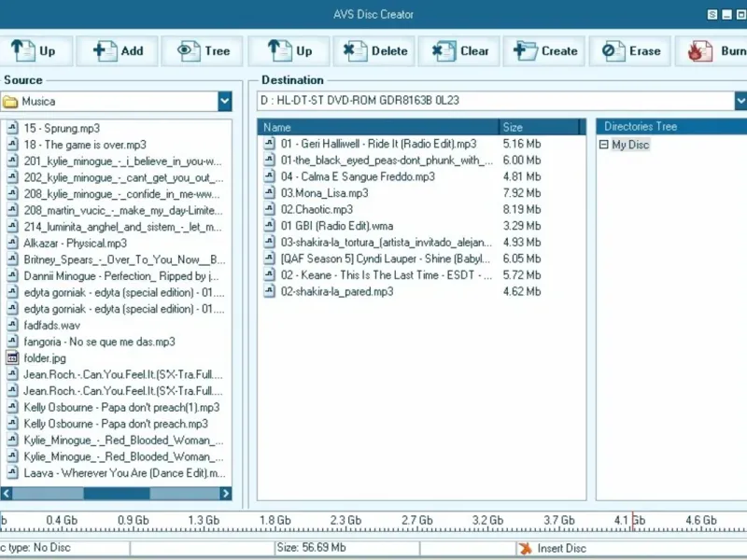
Task: Click the Source Up folder button
Action: click(x=35, y=51)
